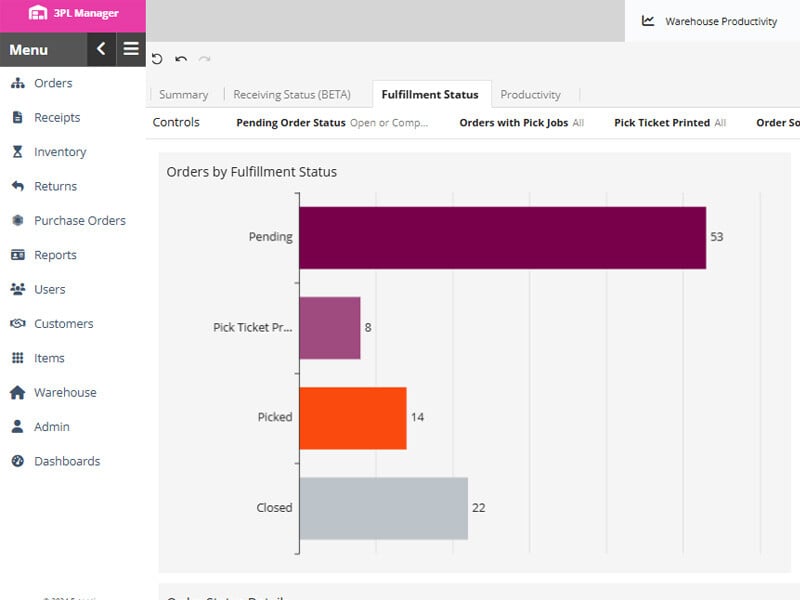Switch to the Receiving Status (BETA) tab
This screenshot has height=600, width=800.
tap(292, 94)
